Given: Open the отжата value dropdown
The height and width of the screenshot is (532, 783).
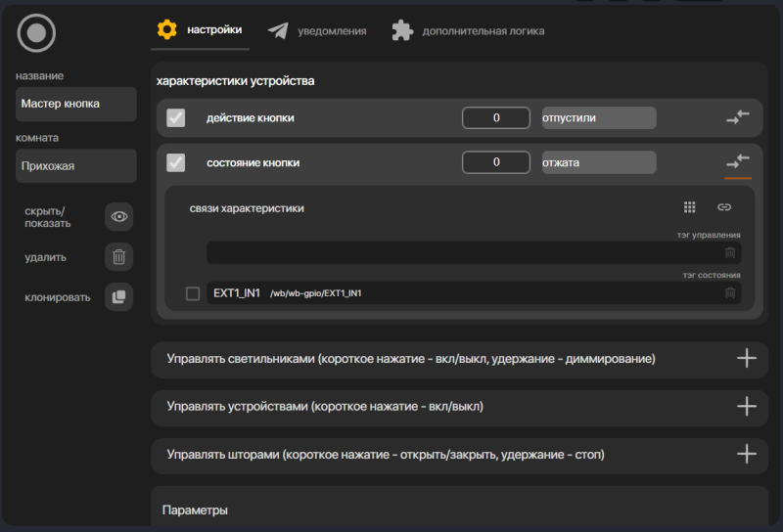Looking at the screenshot, I should [599, 162].
